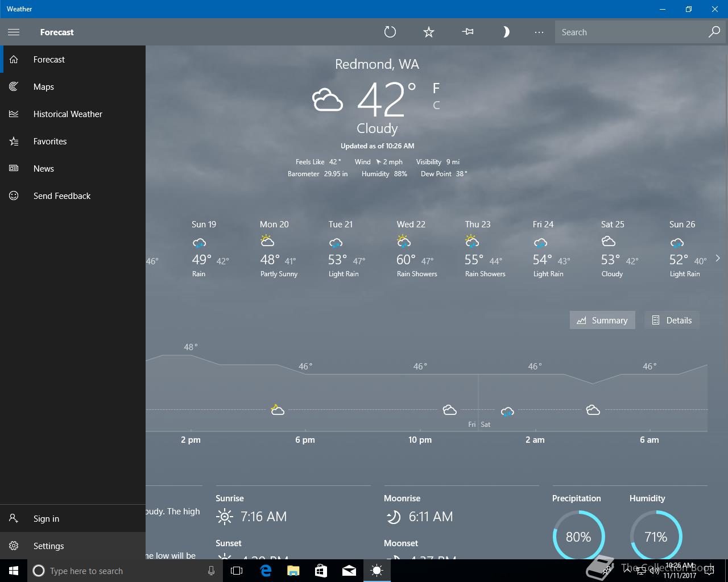This screenshot has width=728, height=582.
Task: Open Maps in the sidebar
Action: (73, 86)
